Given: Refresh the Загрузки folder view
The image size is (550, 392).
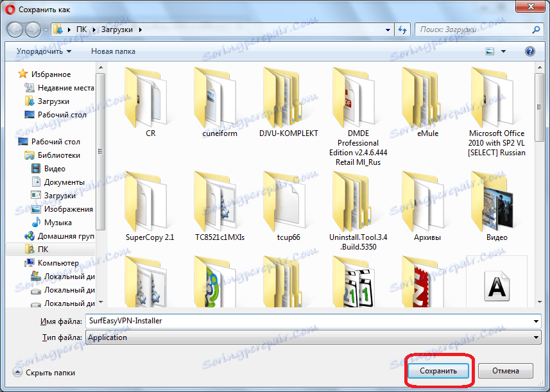Looking at the screenshot, I should pyautogui.click(x=402, y=30).
